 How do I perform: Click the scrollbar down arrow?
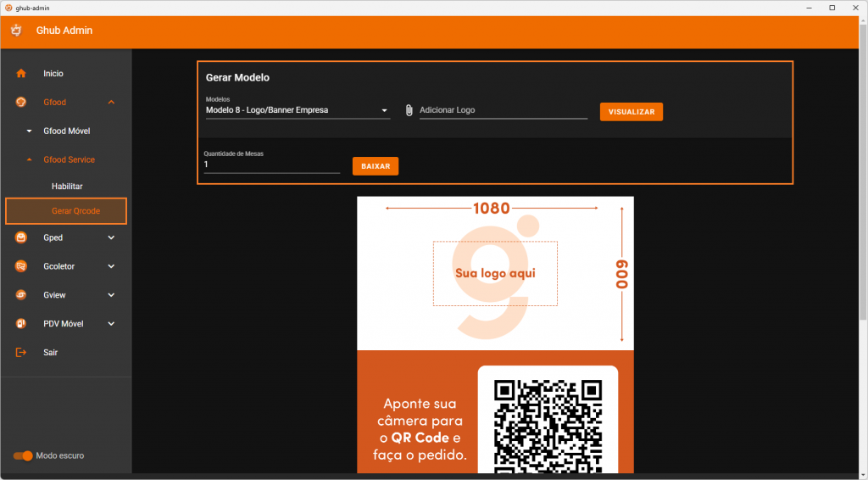[x=863, y=476]
